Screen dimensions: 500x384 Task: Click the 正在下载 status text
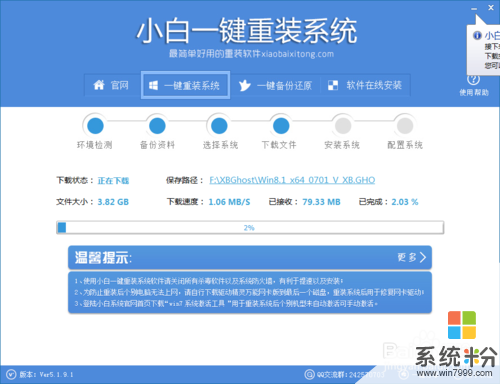coord(113,181)
